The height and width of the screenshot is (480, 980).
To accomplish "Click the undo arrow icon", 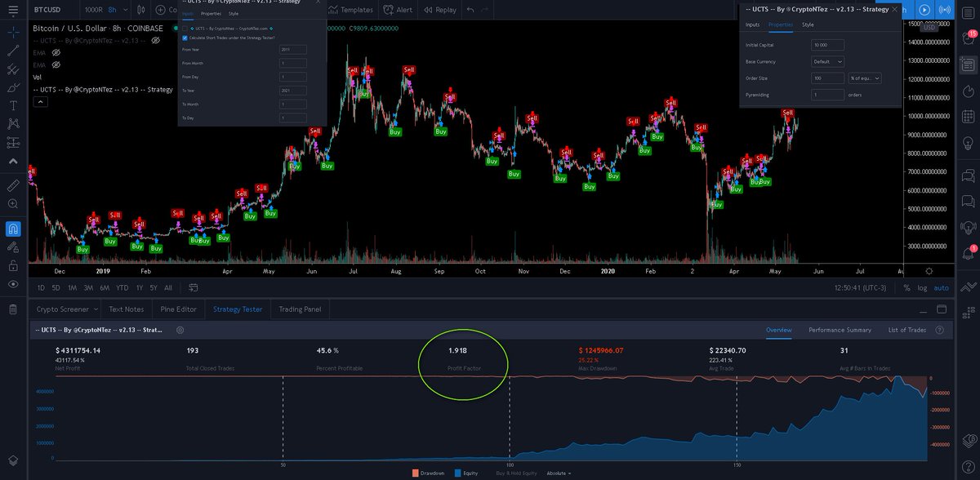I will (470, 10).
